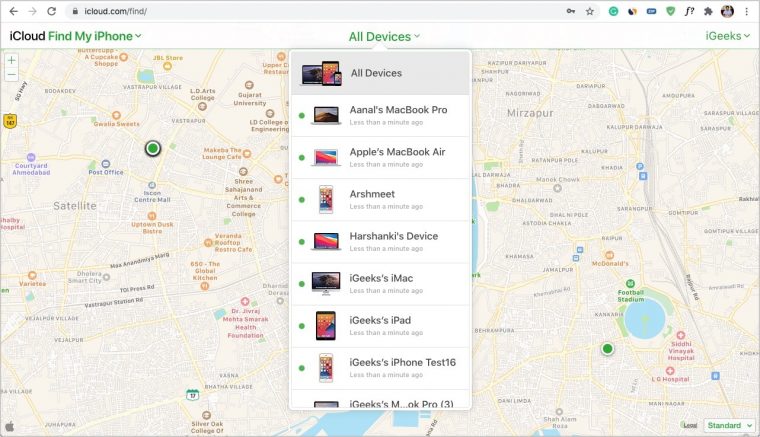
Task: Click the browser forward arrow
Action: pyautogui.click(x=32, y=11)
